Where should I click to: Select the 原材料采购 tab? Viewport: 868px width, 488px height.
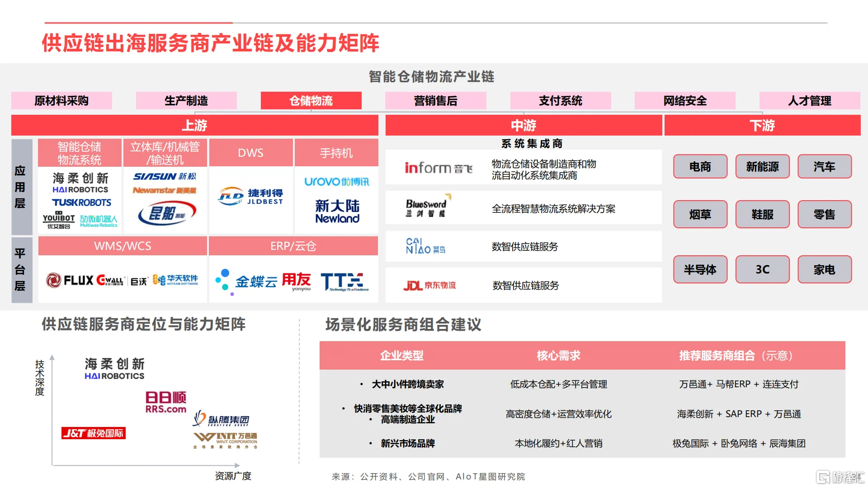pos(61,101)
